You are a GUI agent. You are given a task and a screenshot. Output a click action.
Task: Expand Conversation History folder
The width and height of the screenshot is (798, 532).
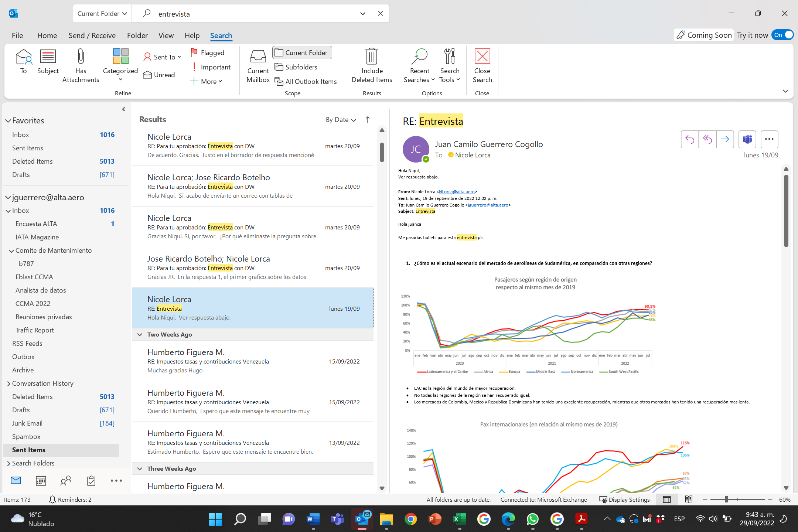pyautogui.click(x=8, y=383)
